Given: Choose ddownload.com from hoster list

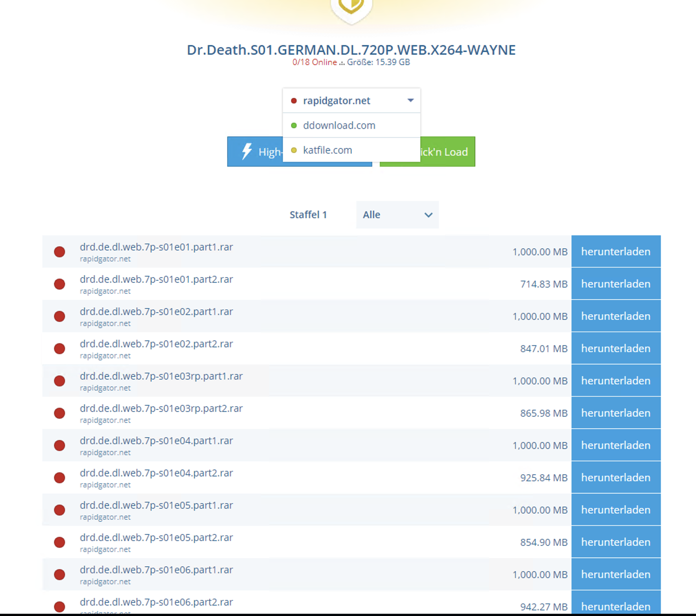Looking at the screenshot, I should pyautogui.click(x=339, y=125).
